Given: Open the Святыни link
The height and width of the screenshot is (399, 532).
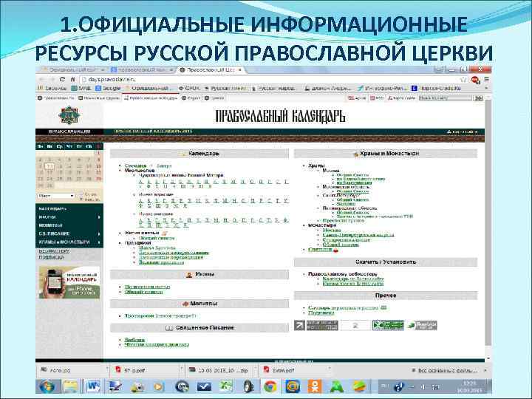Looking at the screenshot, I should 320,250.
